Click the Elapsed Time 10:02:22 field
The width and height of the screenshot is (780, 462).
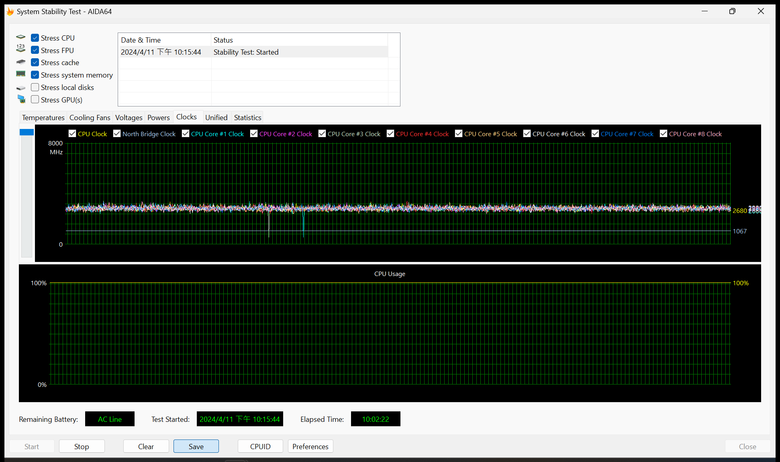376,419
